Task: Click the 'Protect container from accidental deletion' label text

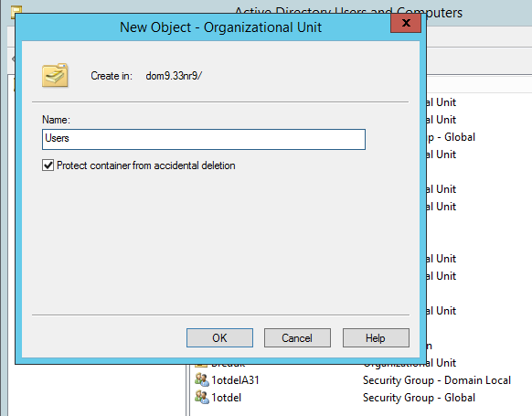Action: coord(146,165)
